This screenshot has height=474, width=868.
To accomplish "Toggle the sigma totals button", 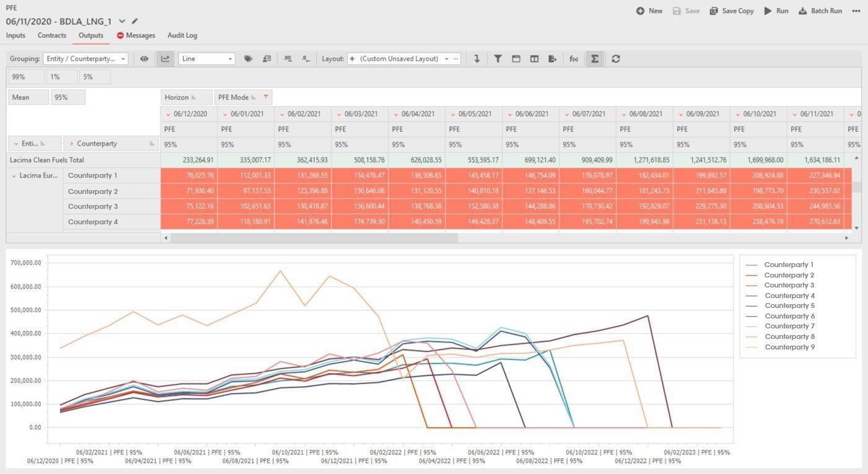I will [595, 59].
